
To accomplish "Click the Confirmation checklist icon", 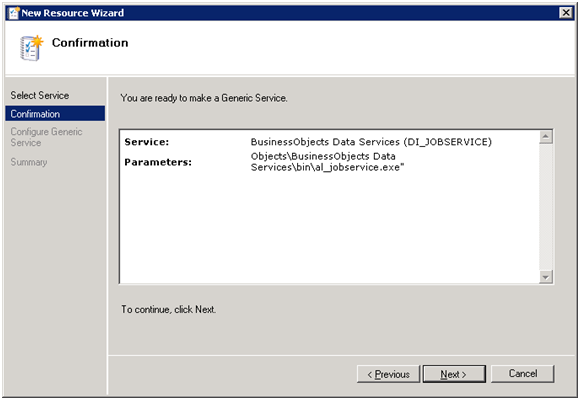I will pyautogui.click(x=31, y=48).
